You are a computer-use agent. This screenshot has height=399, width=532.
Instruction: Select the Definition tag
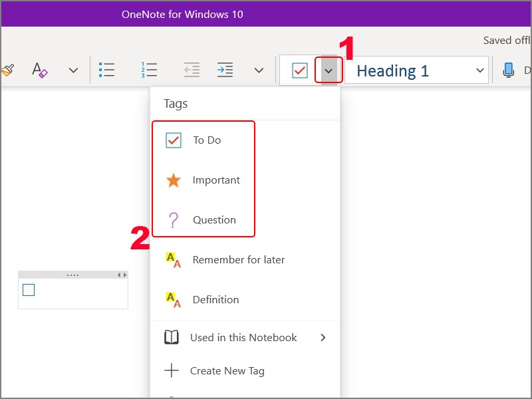point(245,300)
